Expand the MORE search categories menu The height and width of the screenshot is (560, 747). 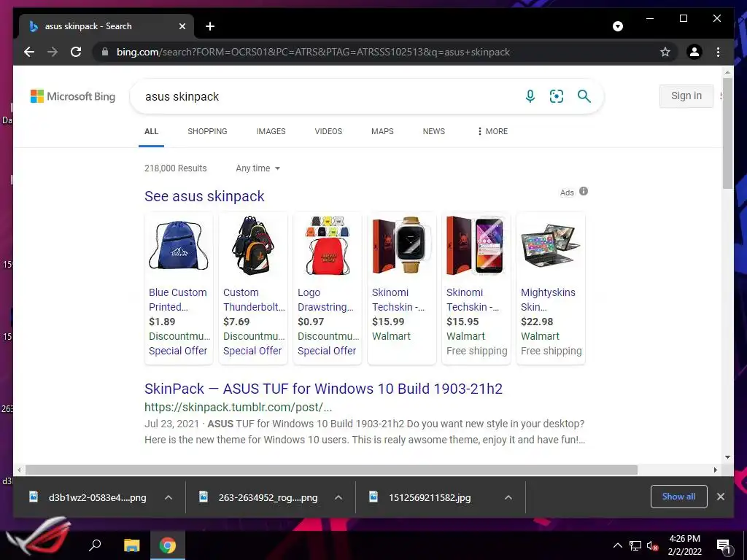(492, 131)
